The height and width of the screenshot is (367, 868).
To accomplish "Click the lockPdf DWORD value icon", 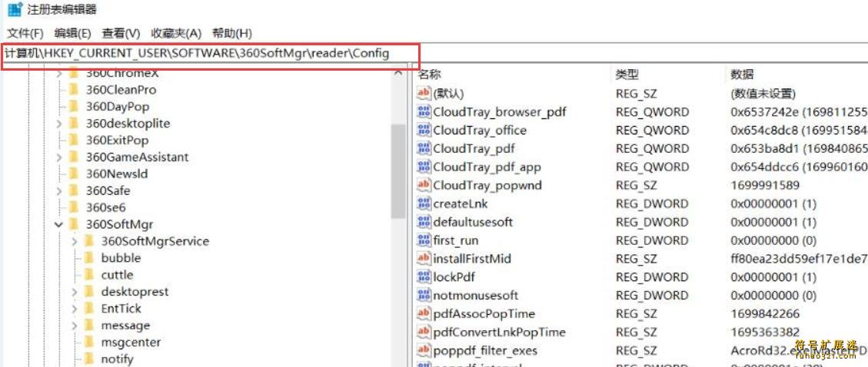I will pos(424,277).
